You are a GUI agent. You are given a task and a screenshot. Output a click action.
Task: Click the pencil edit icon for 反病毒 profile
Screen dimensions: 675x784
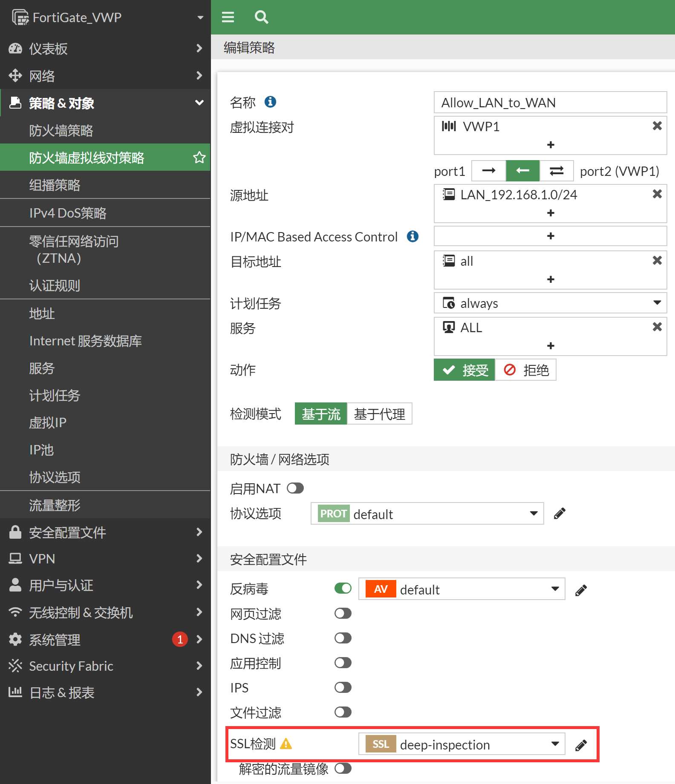point(581,590)
